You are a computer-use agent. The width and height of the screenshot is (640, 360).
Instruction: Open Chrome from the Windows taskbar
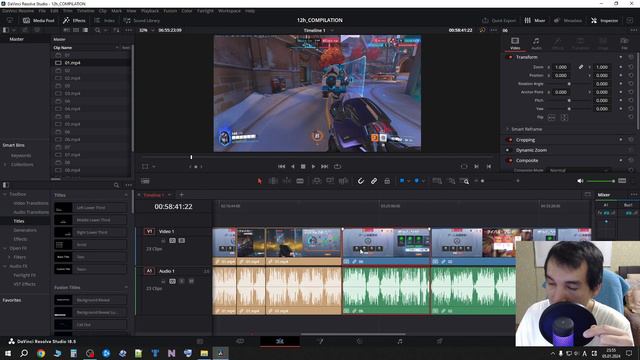pyautogui.click(x=41, y=353)
